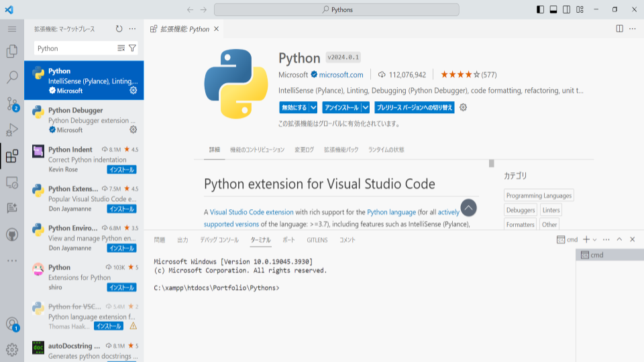Click Debuggers category tag
Viewport: 644px width, 362px height.
521,210
